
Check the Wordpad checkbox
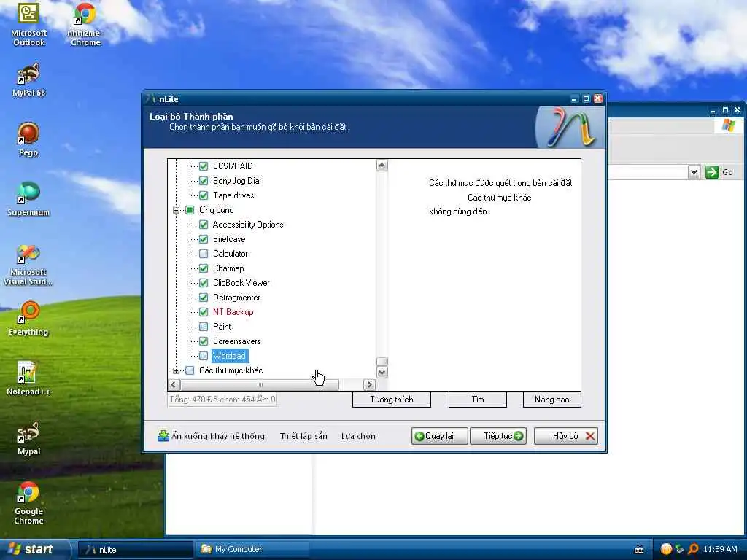pos(204,356)
